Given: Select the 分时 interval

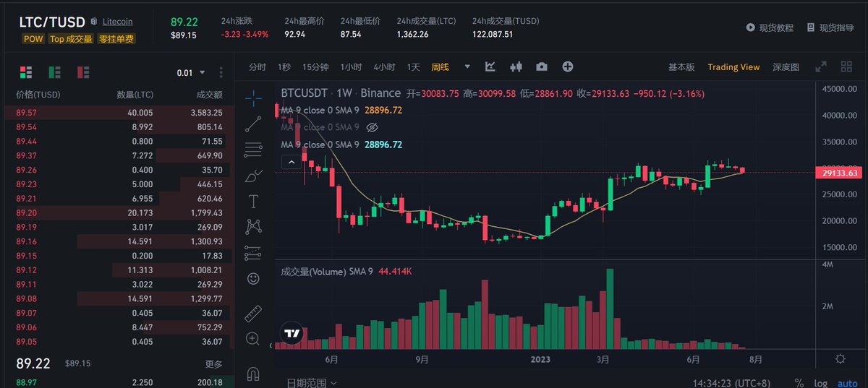Looking at the screenshot, I should [258, 67].
